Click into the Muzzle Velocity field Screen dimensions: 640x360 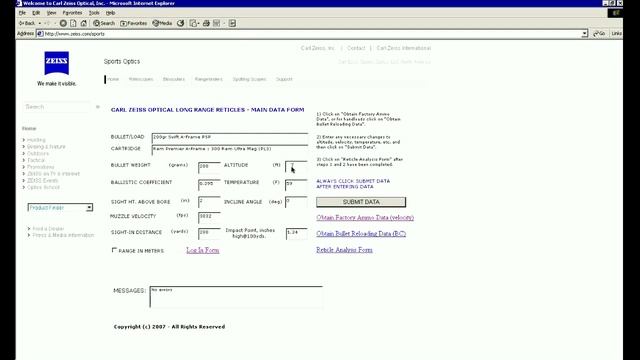point(209,217)
